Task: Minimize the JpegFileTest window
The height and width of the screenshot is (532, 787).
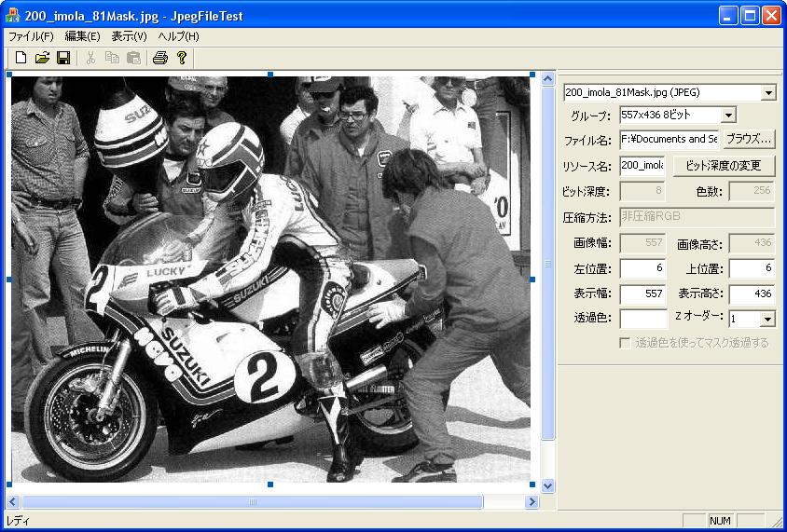Action: (727, 16)
